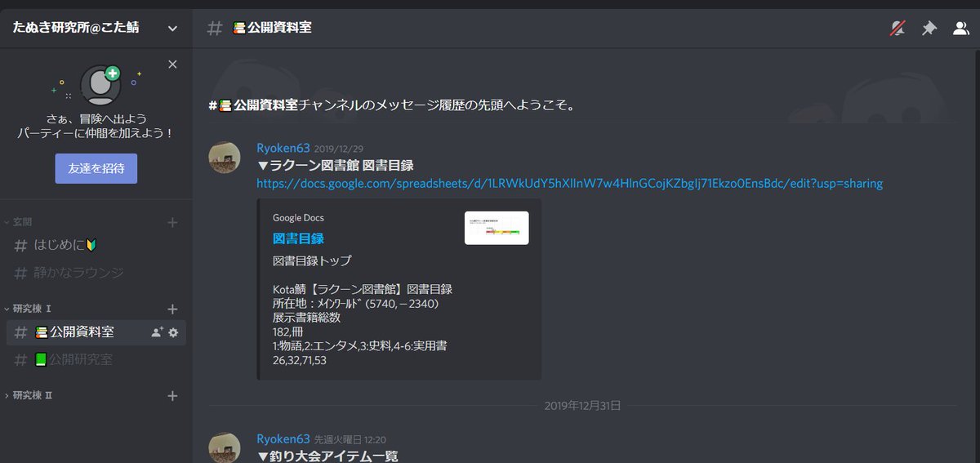Show pinned messages
This screenshot has width=980, height=463.
click(929, 29)
